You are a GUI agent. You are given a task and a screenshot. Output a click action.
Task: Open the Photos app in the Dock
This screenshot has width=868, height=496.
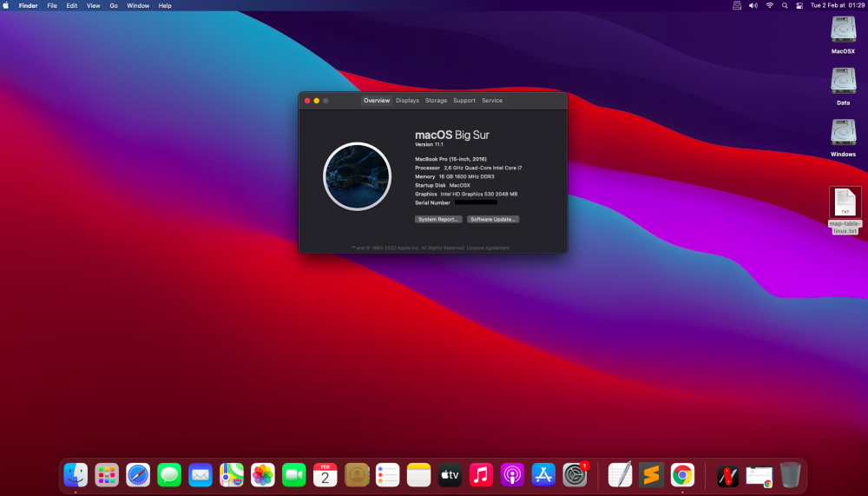(263, 475)
